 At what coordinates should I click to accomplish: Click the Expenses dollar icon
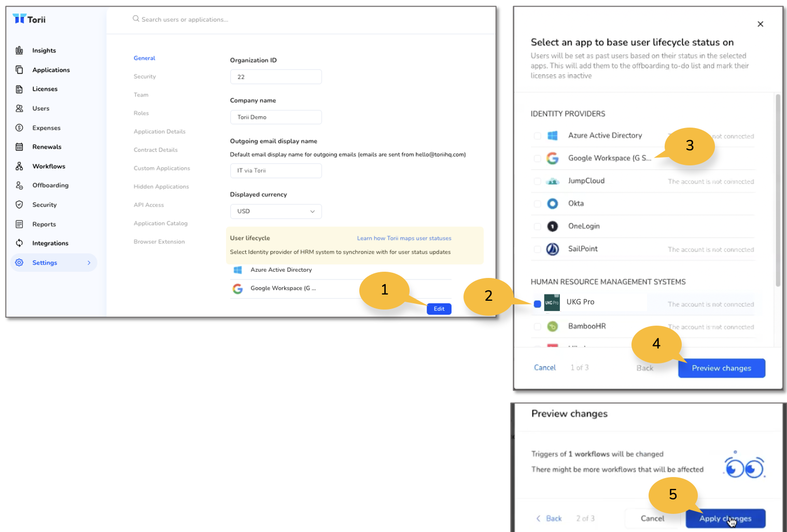[19, 128]
